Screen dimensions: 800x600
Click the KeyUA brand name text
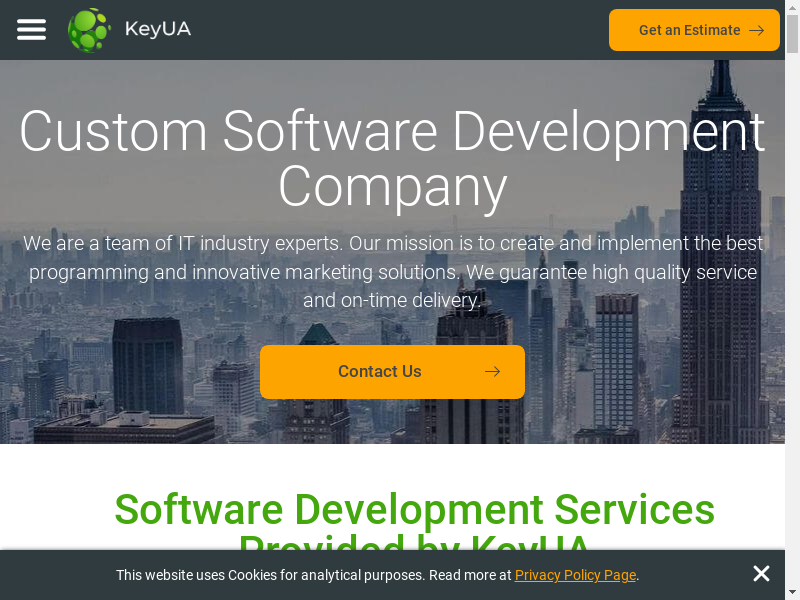157,30
